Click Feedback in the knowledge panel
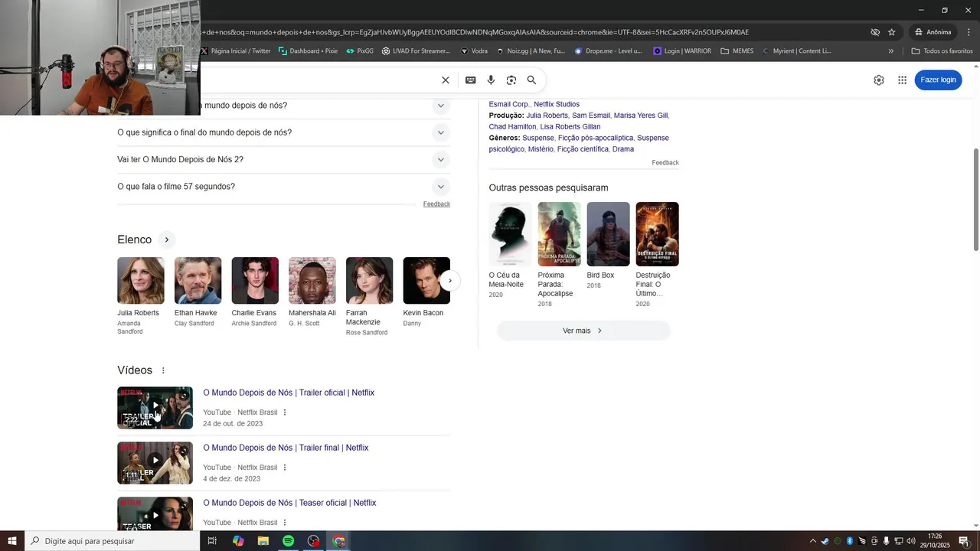Screen dimensions: 980x551 click(665, 163)
